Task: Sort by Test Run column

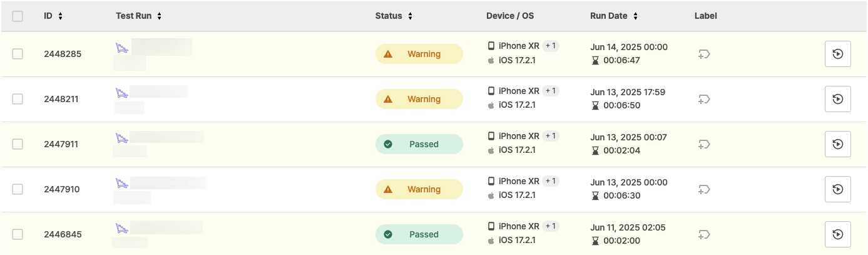Action: pos(139,16)
